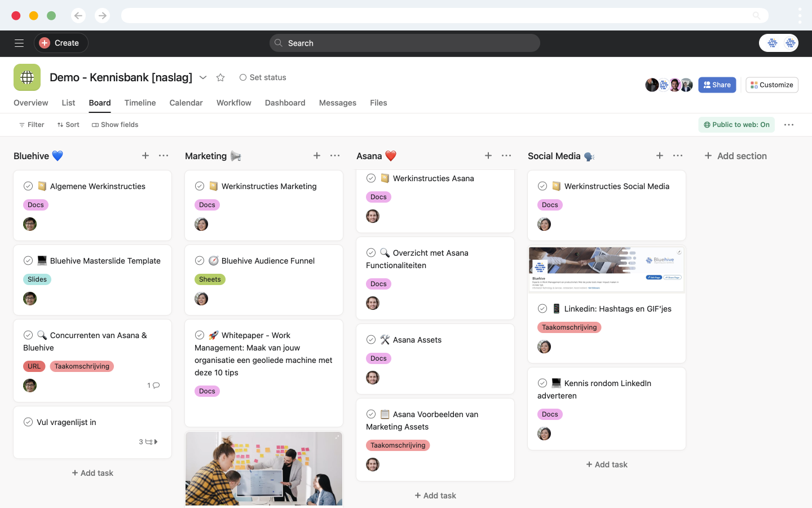Open Asana section more options
This screenshot has width=812, height=508.
pyautogui.click(x=506, y=156)
